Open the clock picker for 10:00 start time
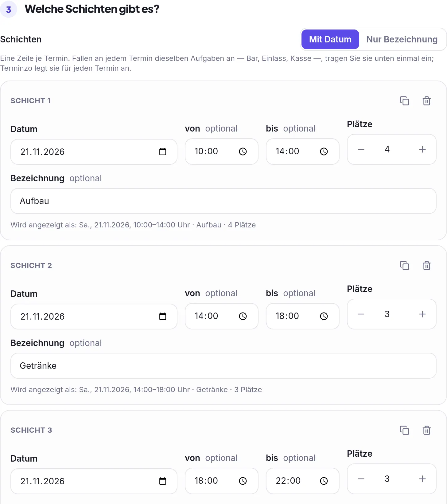 point(243,152)
